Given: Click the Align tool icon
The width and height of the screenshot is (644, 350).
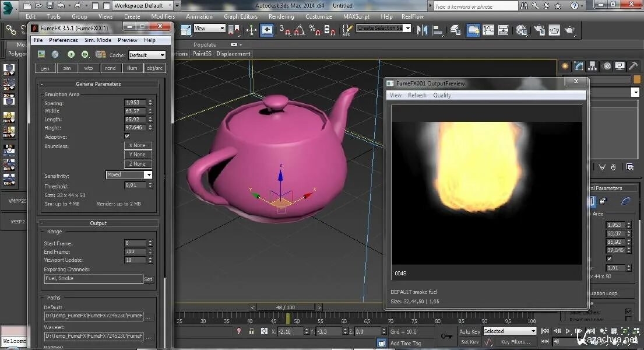Looking at the screenshot, I should (x=438, y=30).
